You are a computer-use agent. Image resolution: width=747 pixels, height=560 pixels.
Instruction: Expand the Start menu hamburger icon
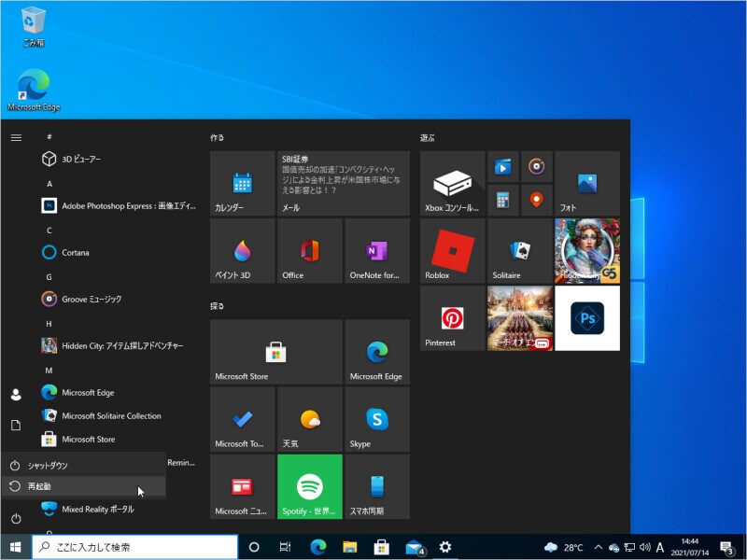point(16,137)
